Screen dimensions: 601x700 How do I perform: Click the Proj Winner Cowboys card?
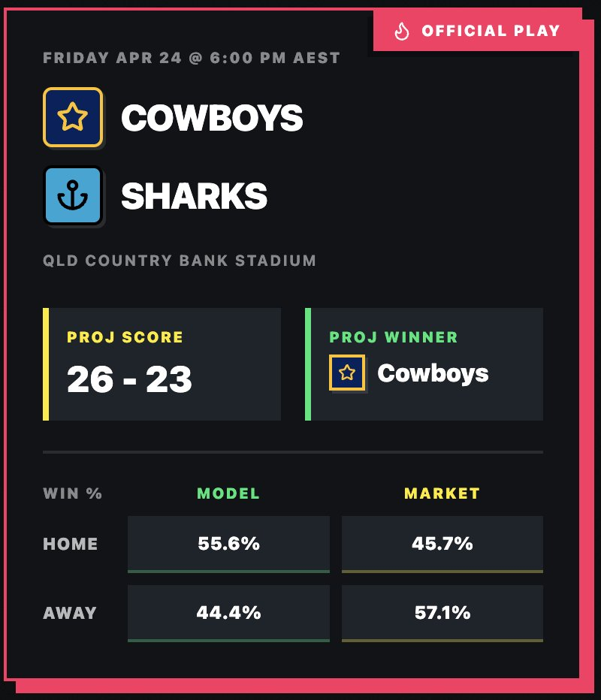point(424,364)
